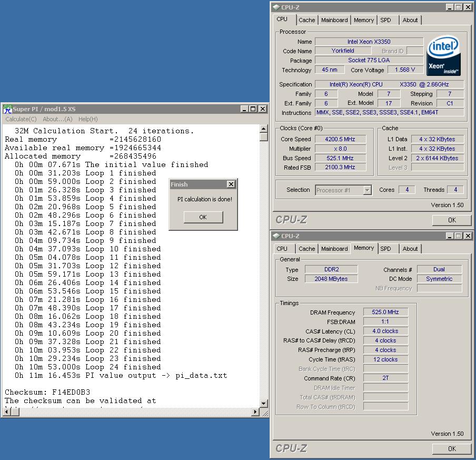
Task: Switch to Cache tab in top CPU-Z window
Action: point(306,20)
